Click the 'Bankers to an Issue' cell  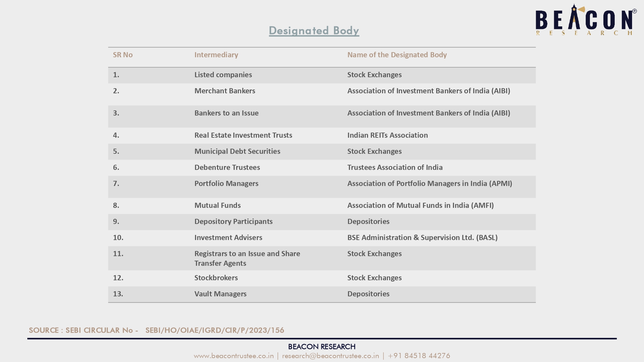point(226,113)
